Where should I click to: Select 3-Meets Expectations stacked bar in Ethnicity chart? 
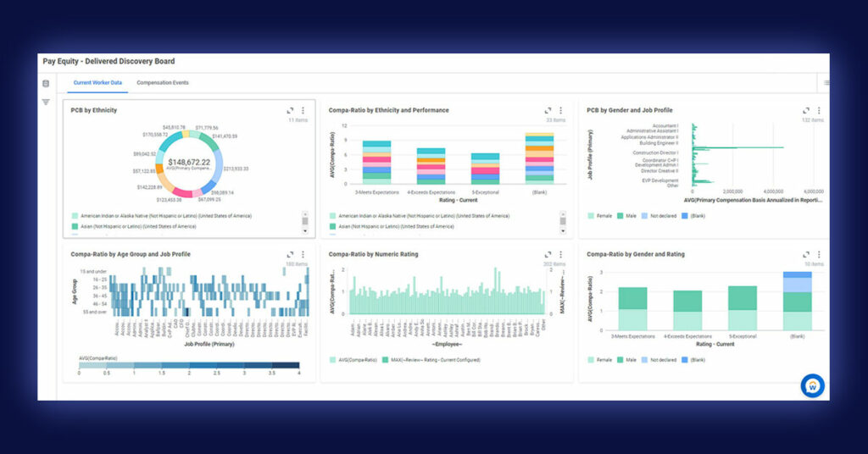tap(377, 162)
